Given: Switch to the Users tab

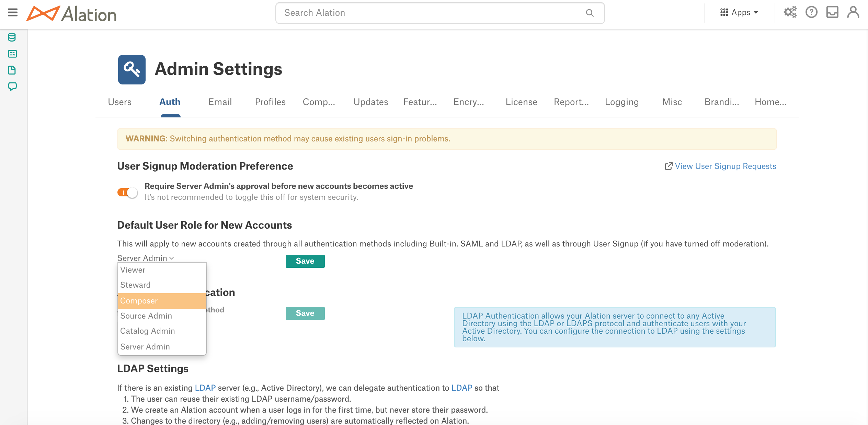Looking at the screenshot, I should coord(119,102).
